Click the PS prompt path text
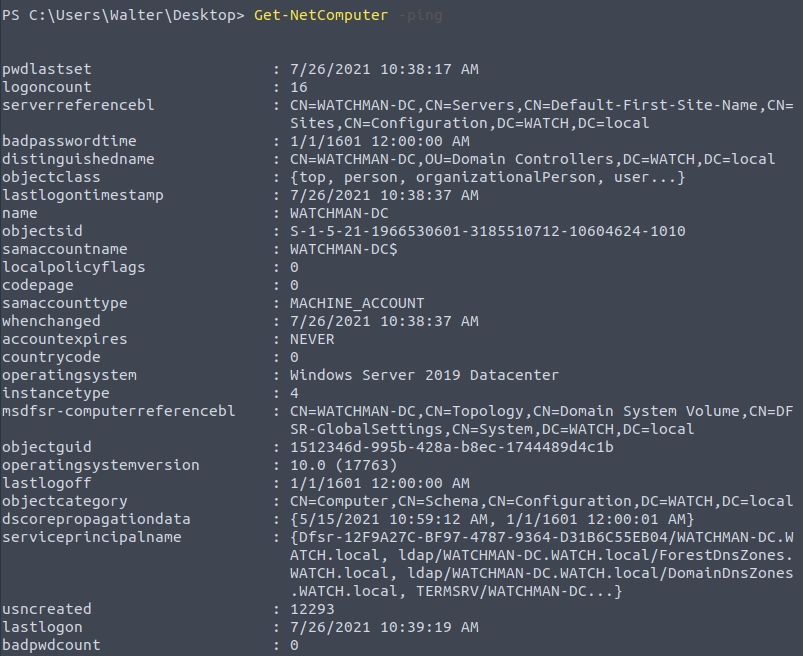 point(123,15)
